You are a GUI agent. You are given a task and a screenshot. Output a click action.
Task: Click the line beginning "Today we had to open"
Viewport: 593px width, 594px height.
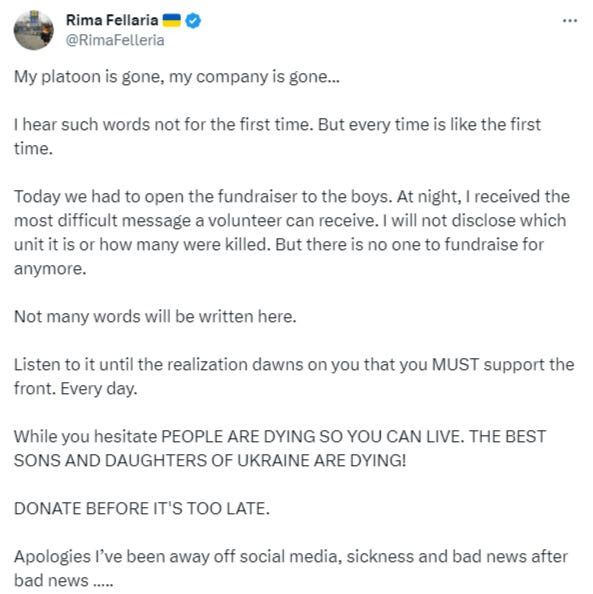point(292,197)
